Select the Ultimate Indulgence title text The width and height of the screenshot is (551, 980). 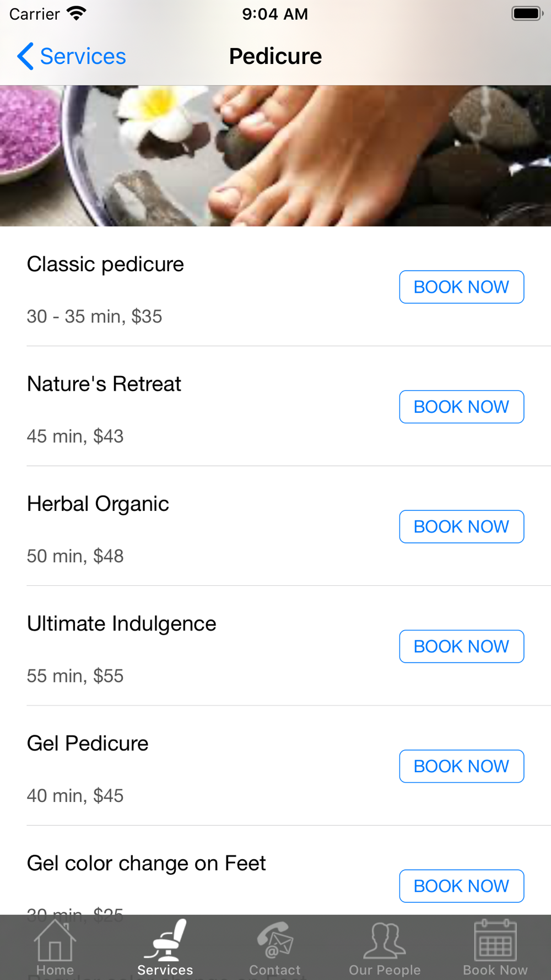[121, 623]
